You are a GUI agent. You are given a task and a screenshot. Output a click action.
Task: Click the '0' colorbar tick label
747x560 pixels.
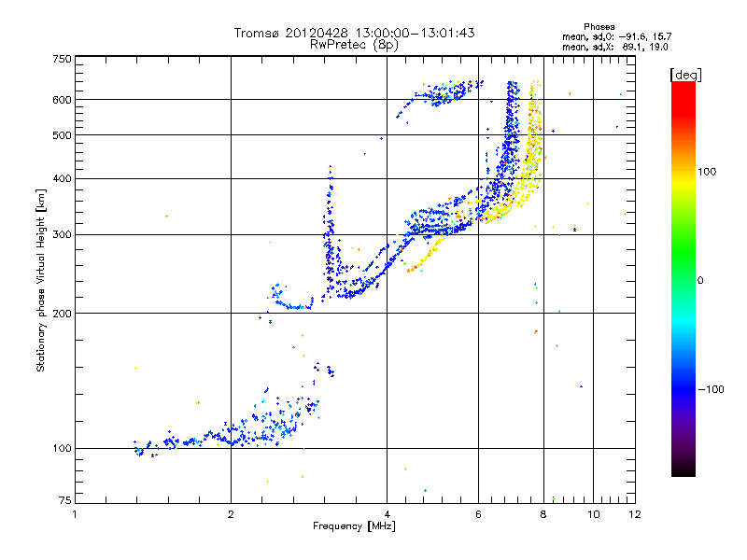pyautogui.click(x=700, y=281)
